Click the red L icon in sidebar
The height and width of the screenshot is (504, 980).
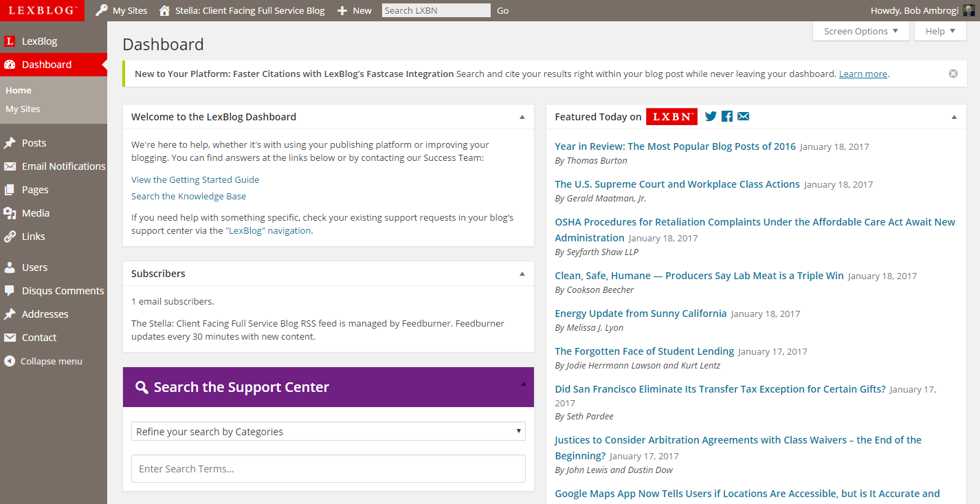click(10, 41)
